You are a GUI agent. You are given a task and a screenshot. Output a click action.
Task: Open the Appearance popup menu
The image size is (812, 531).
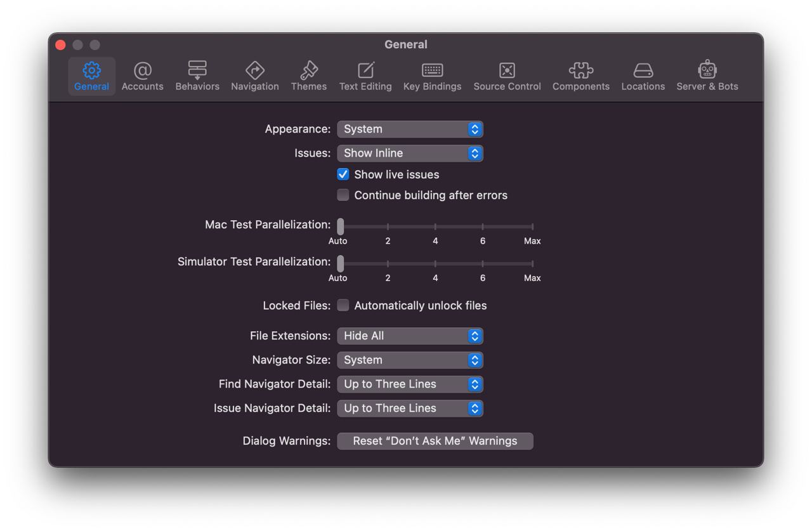[x=410, y=129]
